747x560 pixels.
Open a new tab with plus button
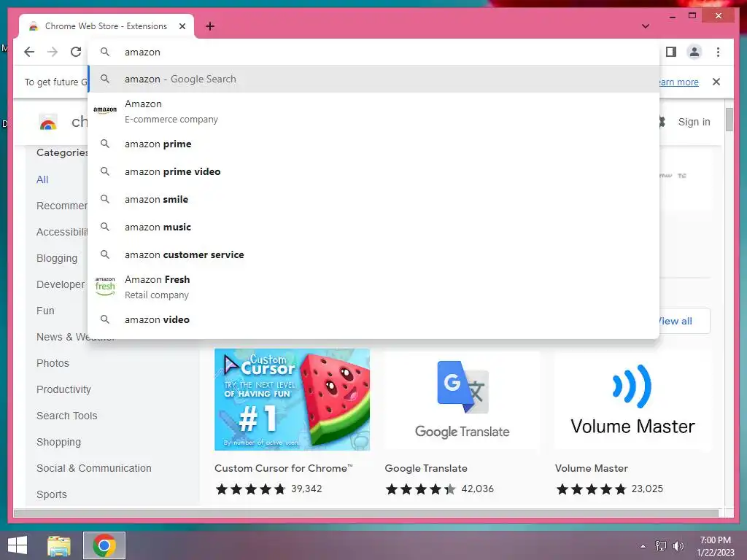pos(210,26)
